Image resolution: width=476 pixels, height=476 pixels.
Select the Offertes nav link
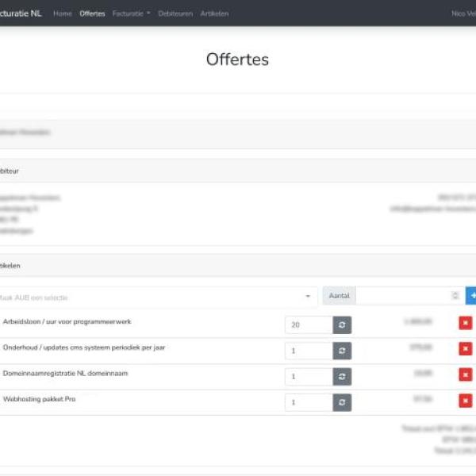(x=92, y=13)
